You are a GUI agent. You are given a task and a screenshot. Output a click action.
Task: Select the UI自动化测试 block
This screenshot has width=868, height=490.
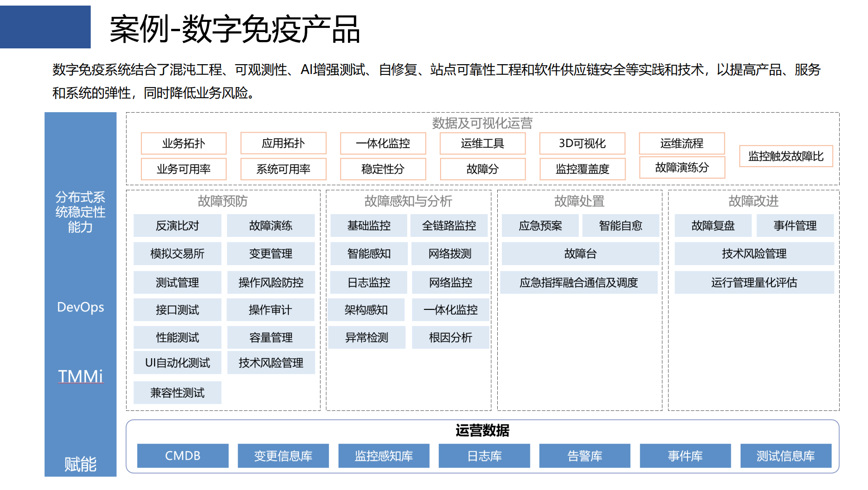(x=177, y=363)
